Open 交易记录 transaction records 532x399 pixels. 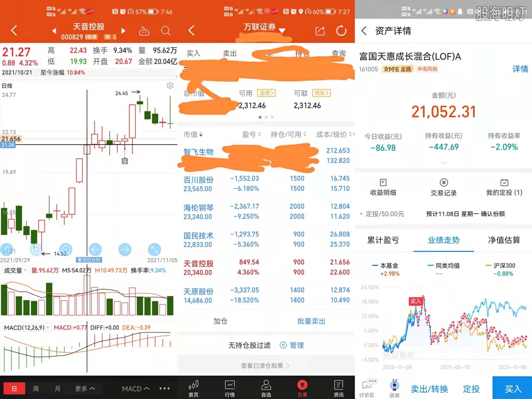click(x=444, y=187)
